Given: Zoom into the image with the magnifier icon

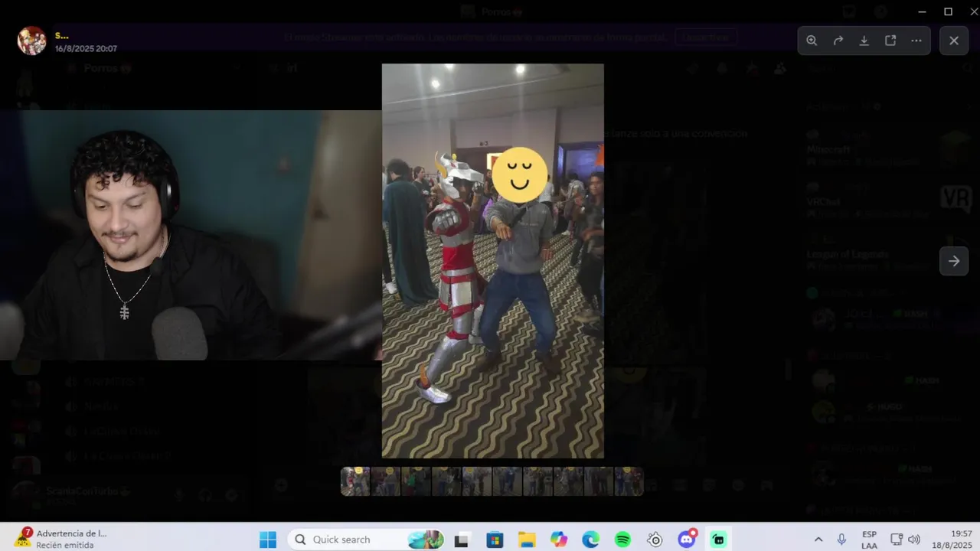Looking at the screenshot, I should (x=812, y=41).
